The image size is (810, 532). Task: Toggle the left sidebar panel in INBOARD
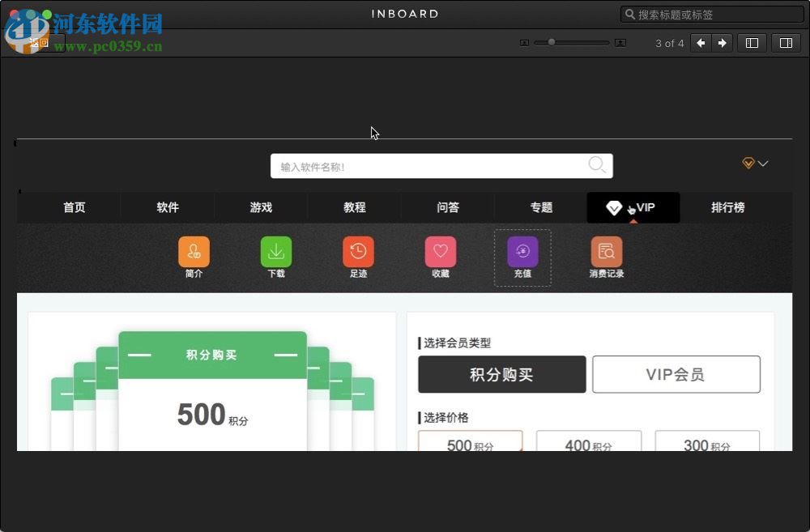coord(752,42)
